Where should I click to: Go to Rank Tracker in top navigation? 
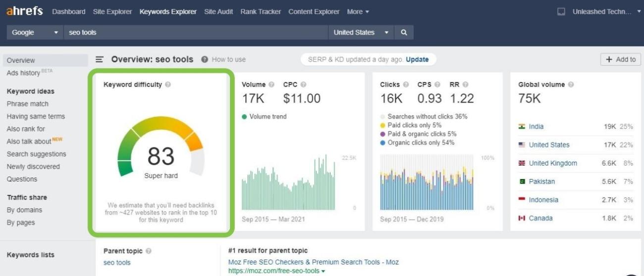pos(261,11)
